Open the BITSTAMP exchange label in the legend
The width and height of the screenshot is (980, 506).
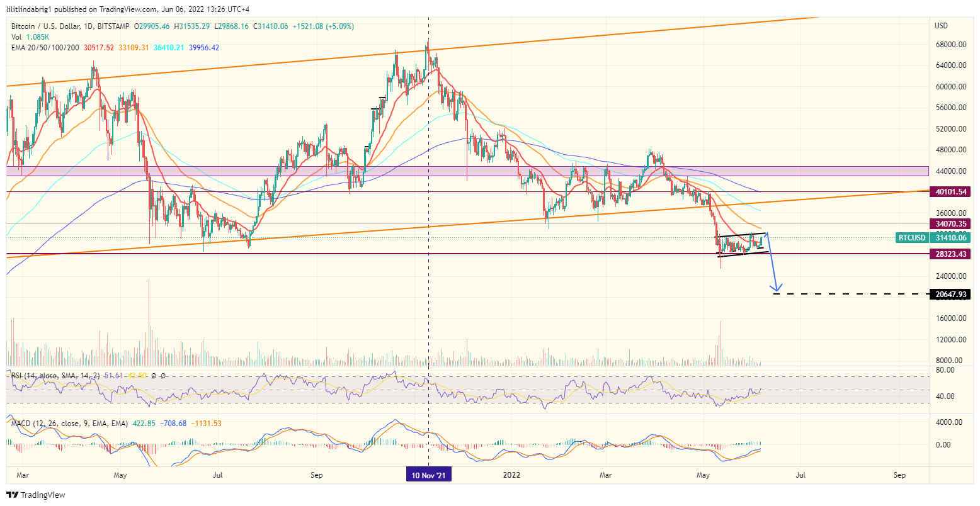pyautogui.click(x=113, y=26)
